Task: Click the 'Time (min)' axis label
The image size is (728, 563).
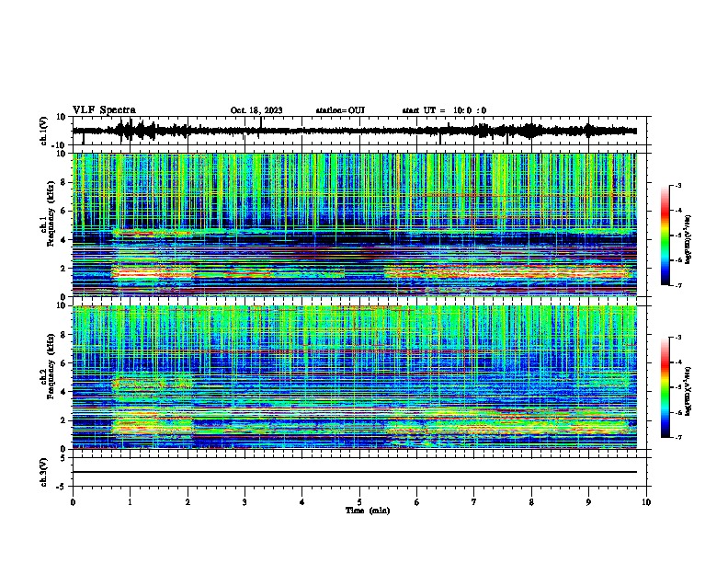Action: coord(368,511)
